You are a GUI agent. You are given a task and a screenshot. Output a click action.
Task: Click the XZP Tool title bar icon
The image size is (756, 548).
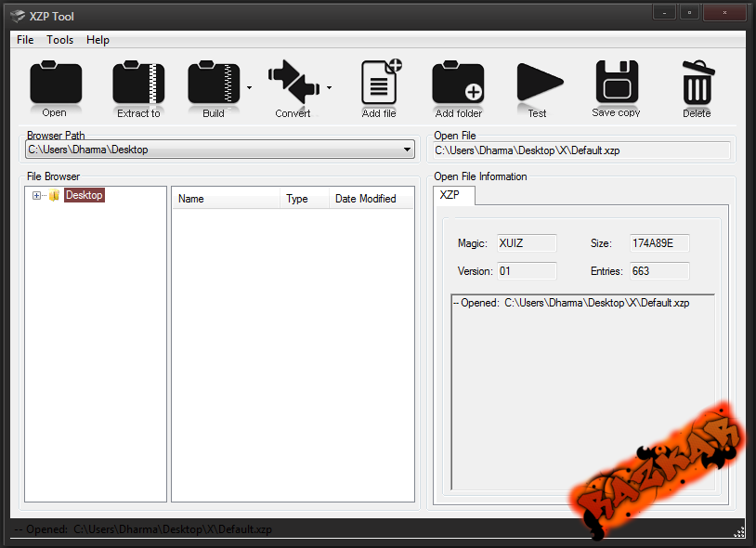pyautogui.click(x=18, y=16)
